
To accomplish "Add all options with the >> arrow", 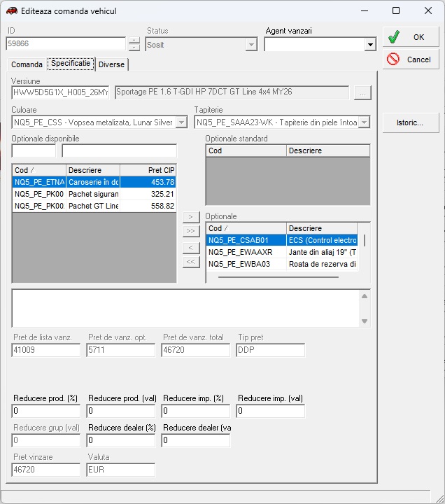I will 190,231.
